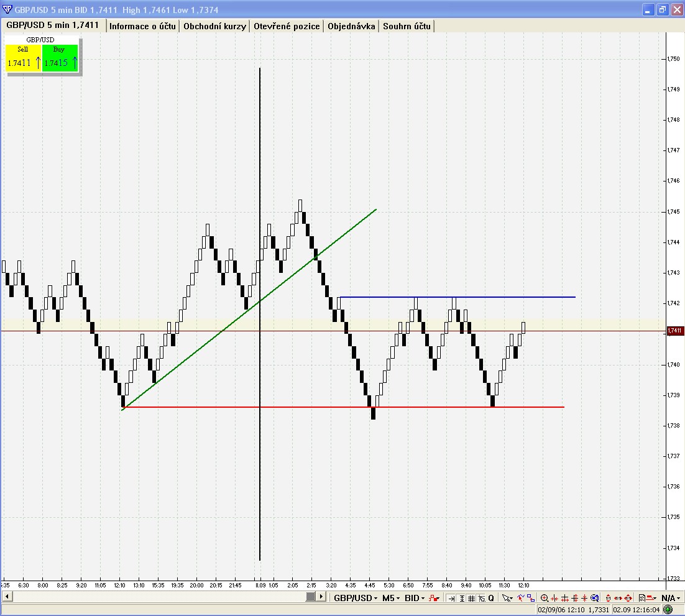Click the application logo icon in title bar
The image size is (685, 616).
tap(7, 9)
